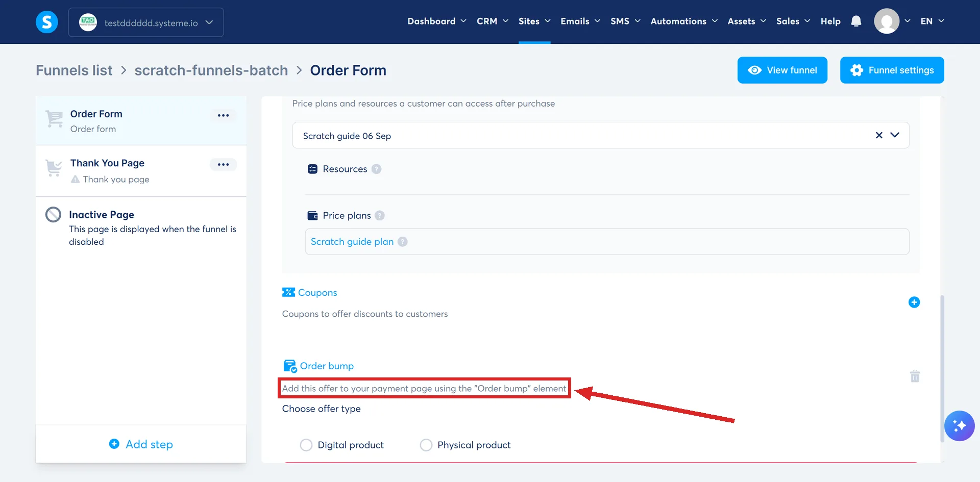Viewport: 980px width, 482px height.
Task: Open the EN language dropdown
Action: tap(932, 21)
